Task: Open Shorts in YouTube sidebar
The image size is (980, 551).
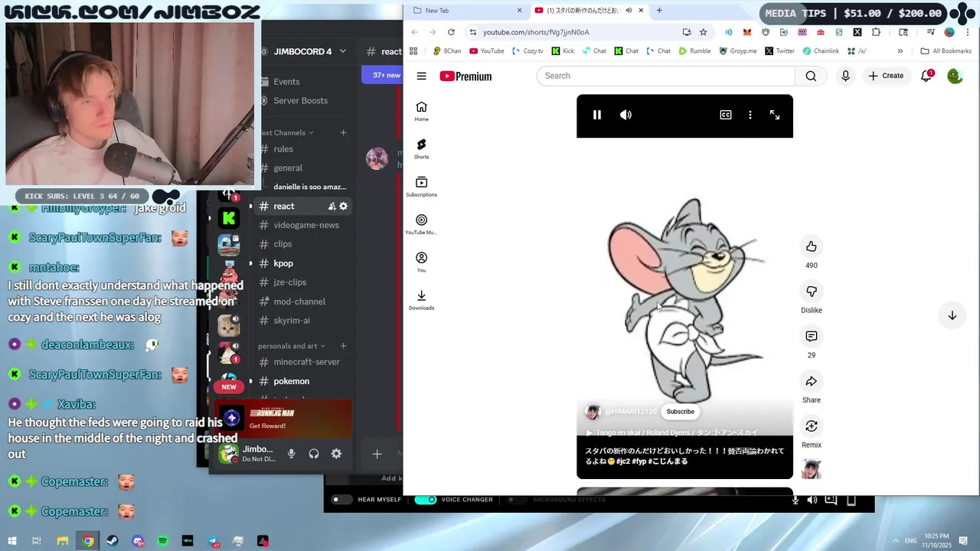Action: [x=421, y=149]
